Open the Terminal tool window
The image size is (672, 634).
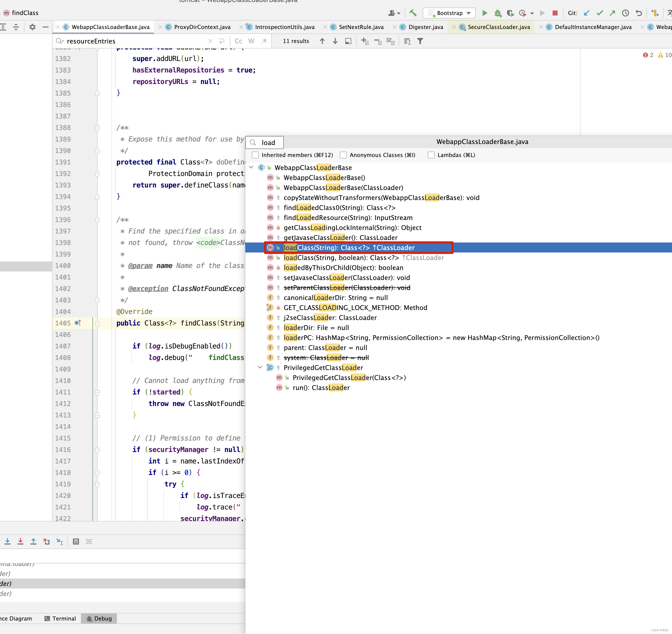tap(60, 618)
